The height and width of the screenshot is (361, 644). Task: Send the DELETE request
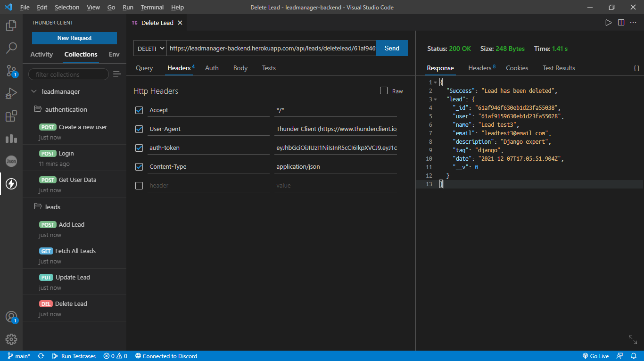pos(392,48)
